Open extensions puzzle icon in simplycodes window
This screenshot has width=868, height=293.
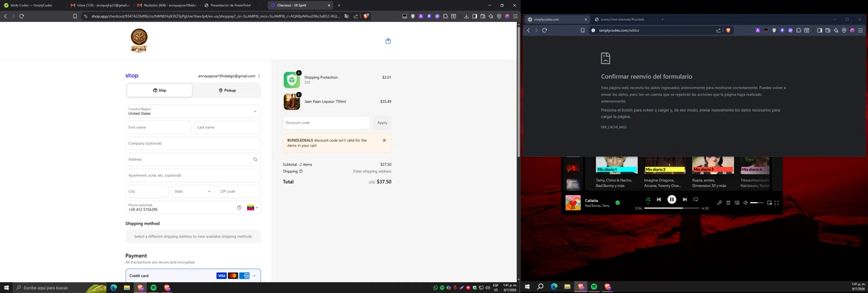pyautogui.click(x=799, y=30)
